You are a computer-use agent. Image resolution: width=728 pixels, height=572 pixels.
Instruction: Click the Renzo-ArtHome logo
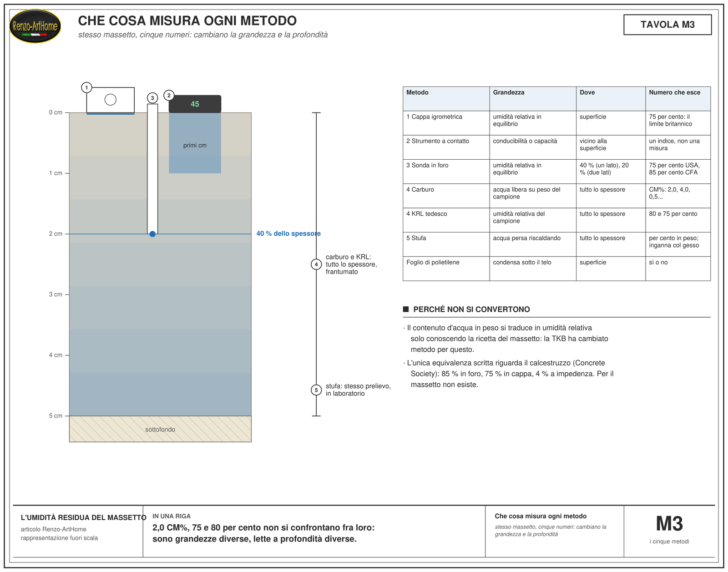(x=35, y=26)
